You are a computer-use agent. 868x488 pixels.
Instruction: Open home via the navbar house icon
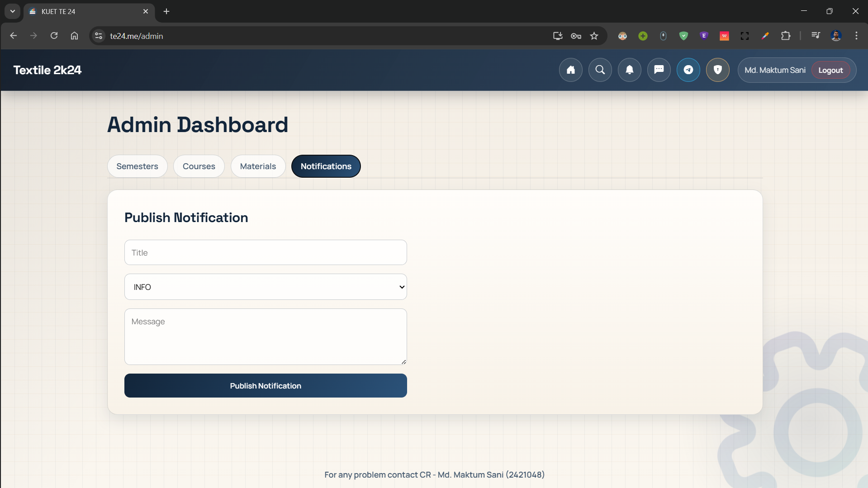(x=570, y=70)
